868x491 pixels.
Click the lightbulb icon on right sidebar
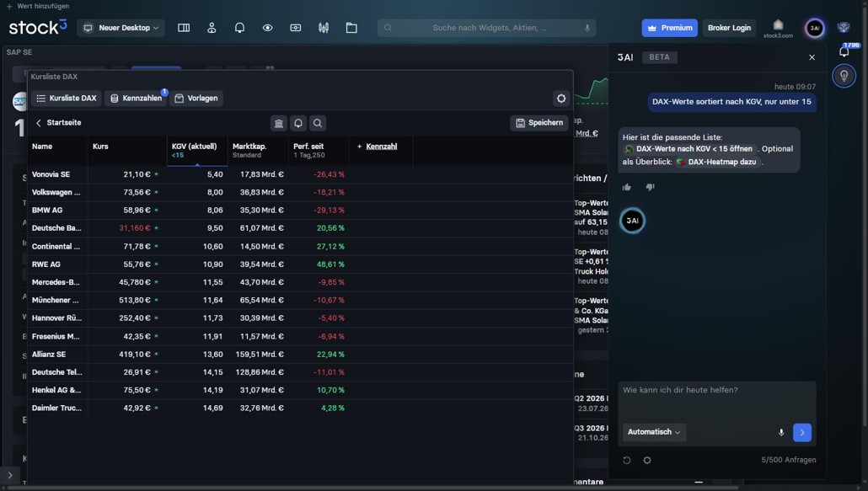coord(844,76)
